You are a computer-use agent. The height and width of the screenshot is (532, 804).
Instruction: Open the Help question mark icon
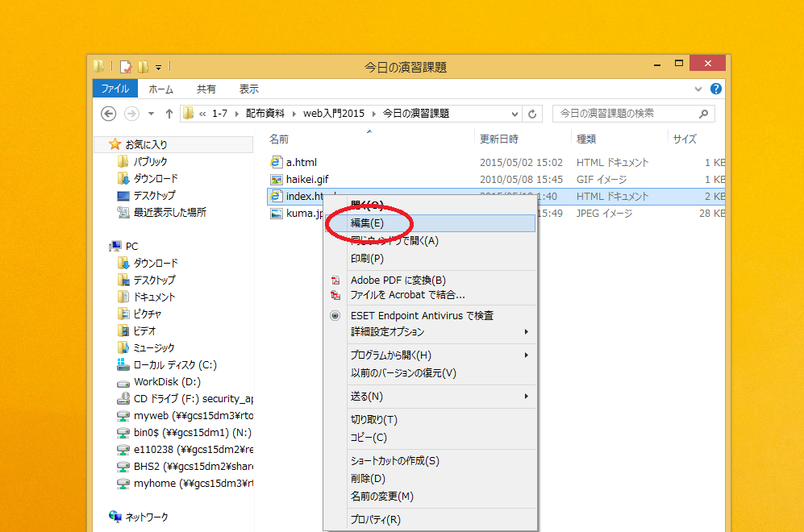tap(715, 89)
